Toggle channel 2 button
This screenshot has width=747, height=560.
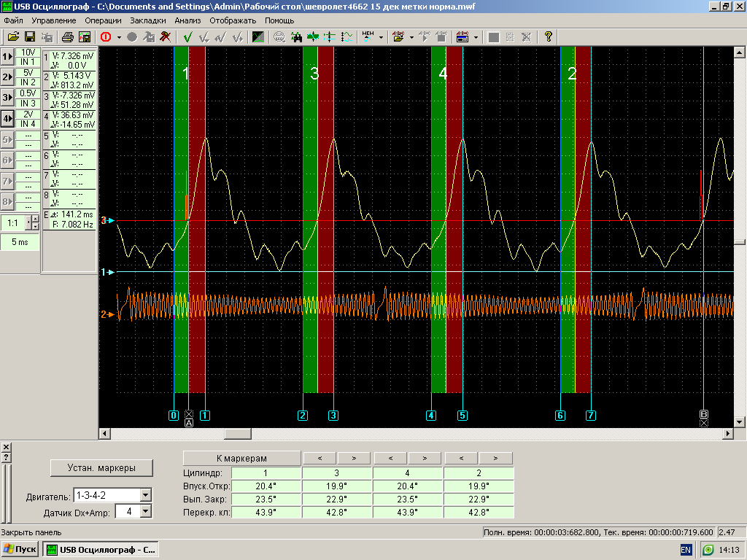point(8,77)
